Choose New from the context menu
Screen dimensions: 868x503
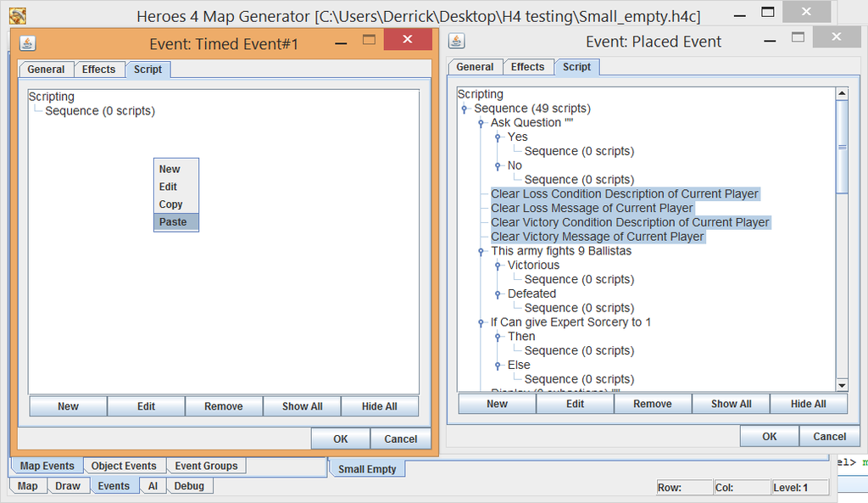point(176,169)
